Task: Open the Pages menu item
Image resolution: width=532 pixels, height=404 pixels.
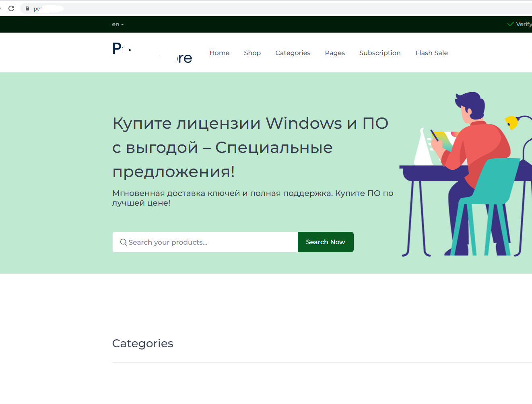Action: click(335, 53)
